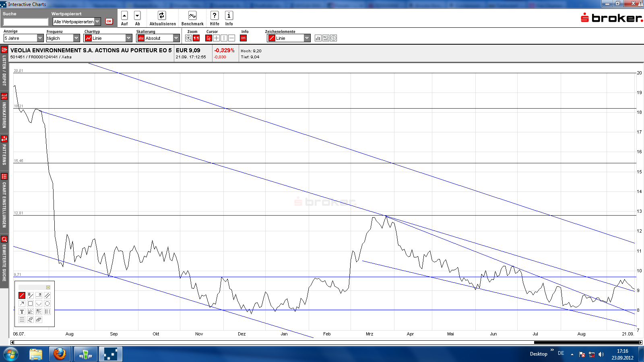
Task: Show hidden tray icons arrow
Action: click(572, 354)
